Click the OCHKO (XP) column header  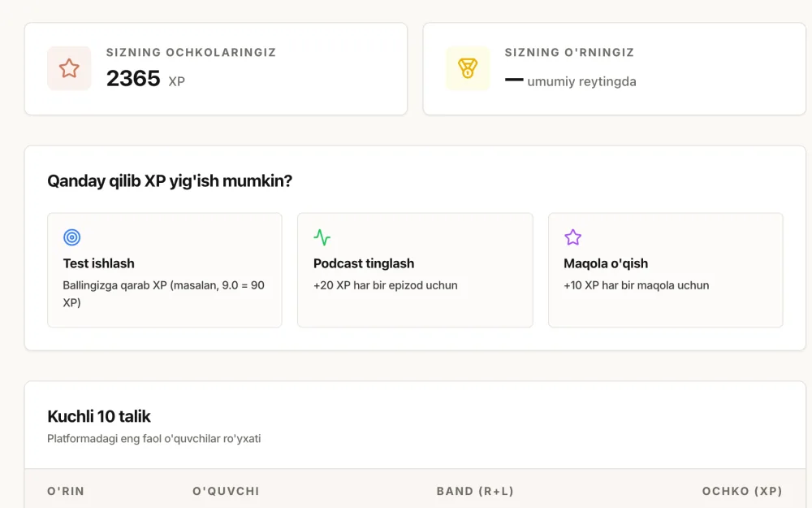pyautogui.click(x=742, y=491)
